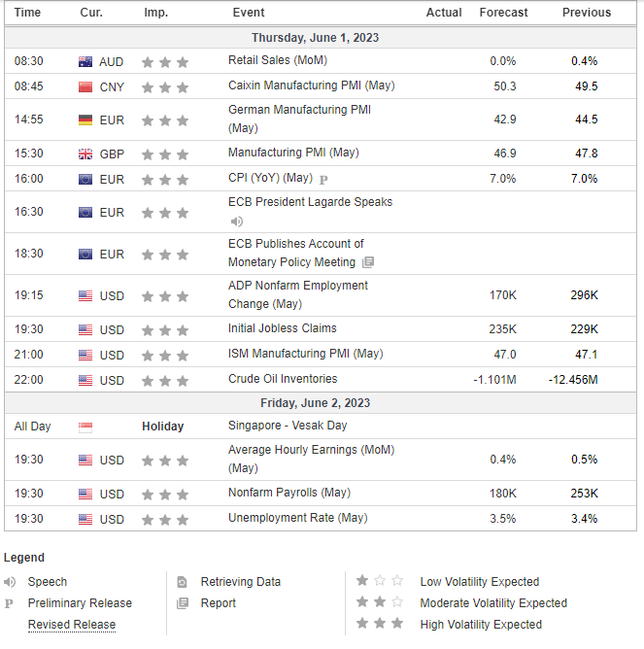Click the UK flag icon beside GBP
The height and width of the screenshot is (649, 644).
(x=85, y=154)
